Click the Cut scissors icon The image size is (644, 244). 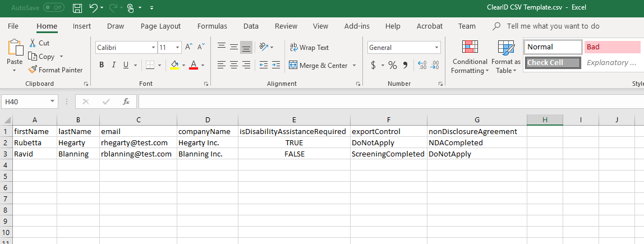[33, 43]
